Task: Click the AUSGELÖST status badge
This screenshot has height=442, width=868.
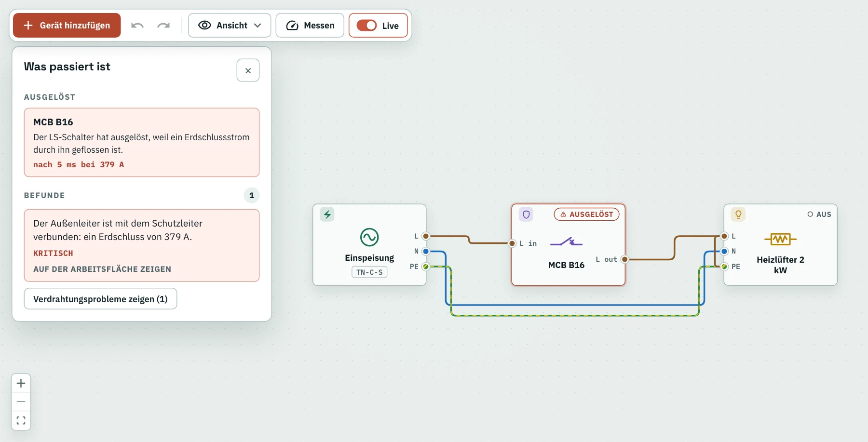Action: pos(586,214)
